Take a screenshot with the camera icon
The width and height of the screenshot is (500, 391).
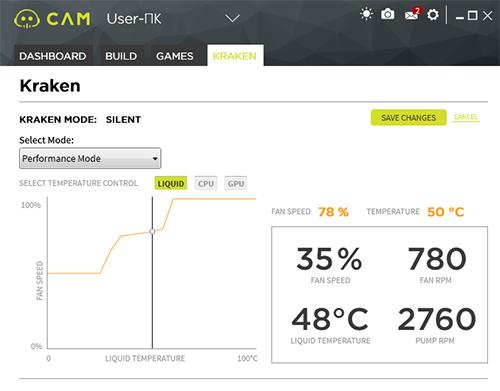pos(388,14)
